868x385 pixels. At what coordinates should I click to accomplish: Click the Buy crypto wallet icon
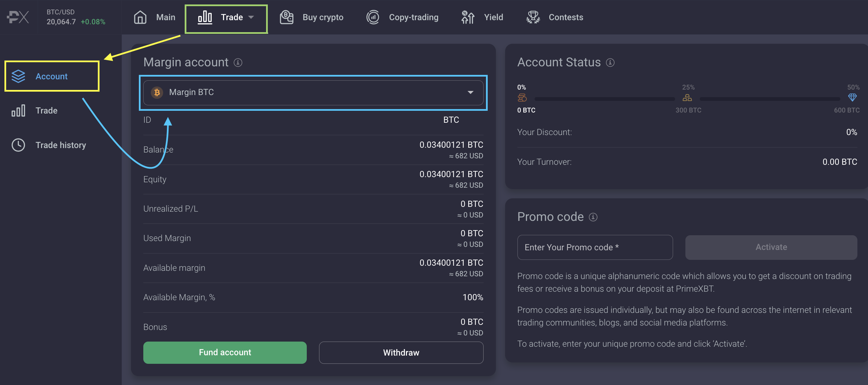287,17
